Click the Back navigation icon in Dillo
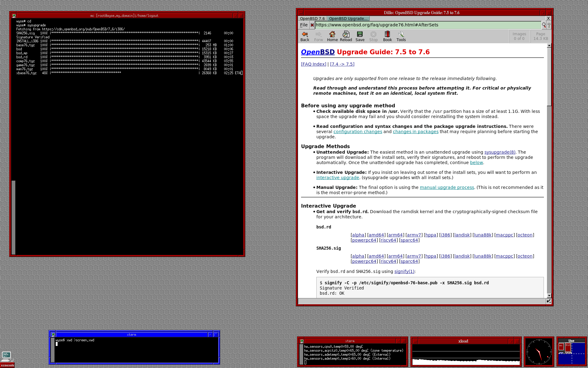Image resolution: width=588 pixels, height=368 pixels. coord(305,36)
